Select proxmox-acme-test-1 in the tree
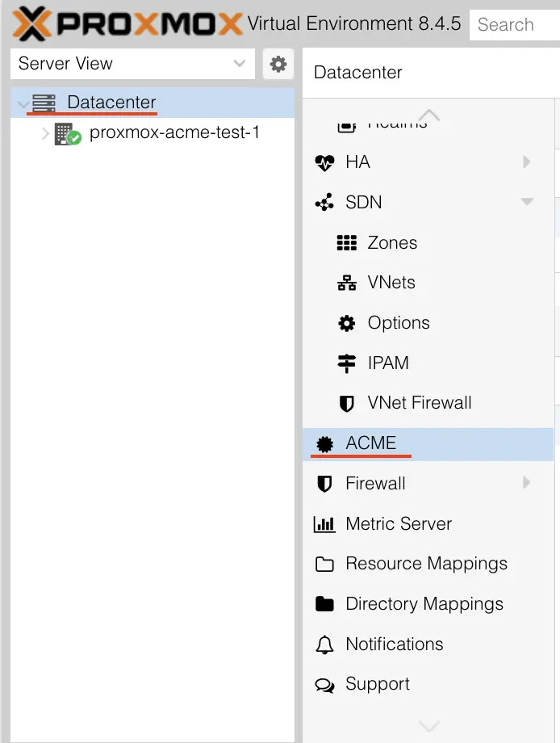This screenshot has height=743, width=560. coord(174,132)
